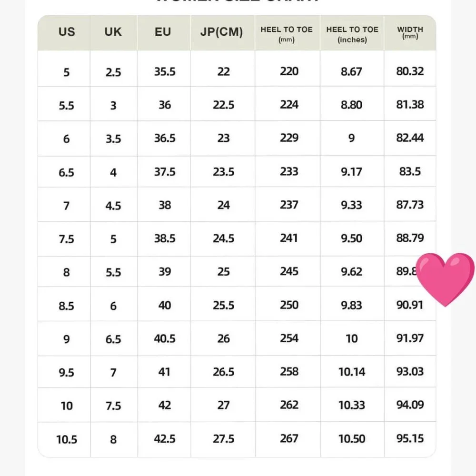Tap the pink heart icon
This screenshot has width=476, height=476.
(x=445, y=279)
